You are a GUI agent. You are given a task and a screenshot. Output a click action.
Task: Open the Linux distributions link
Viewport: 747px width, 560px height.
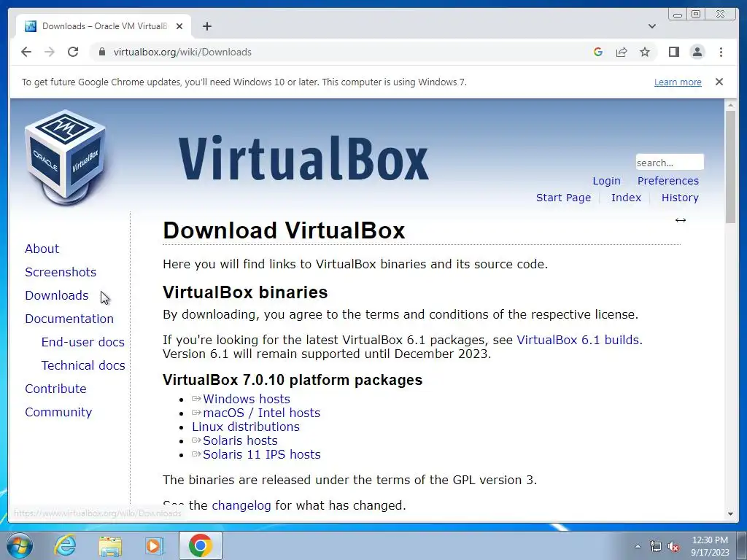point(246,427)
